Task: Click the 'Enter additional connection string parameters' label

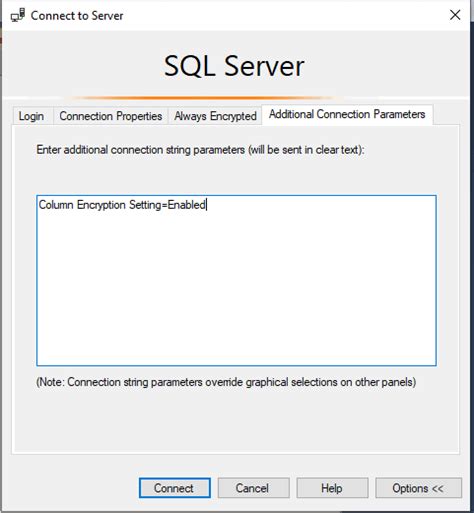Action: coord(200,150)
